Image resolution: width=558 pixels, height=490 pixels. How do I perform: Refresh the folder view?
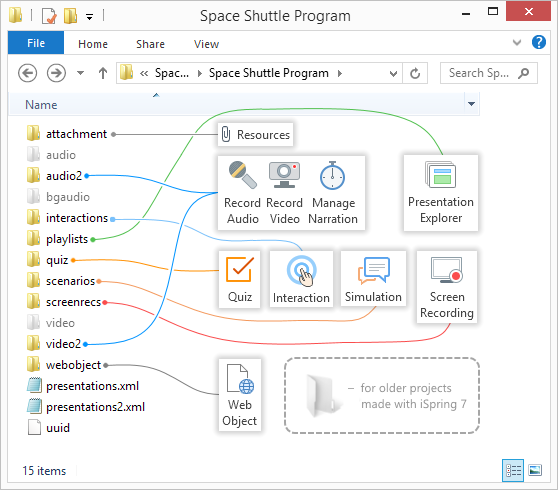pyautogui.click(x=415, y=73)
